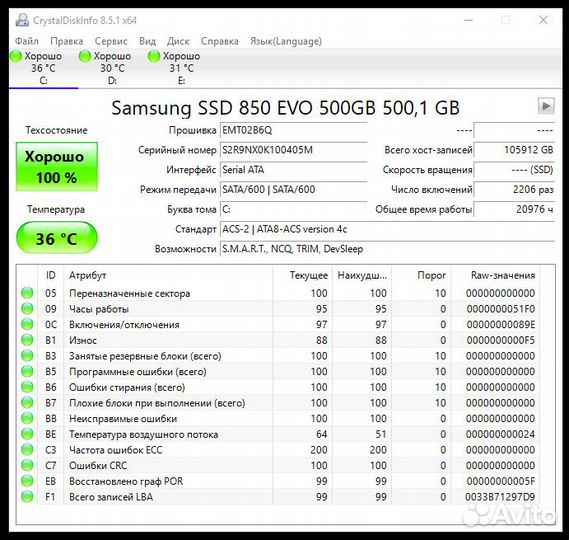Select Программные ошибки (всего) row
This screenshot has width=569, height=540.
[x=278, y=371]
